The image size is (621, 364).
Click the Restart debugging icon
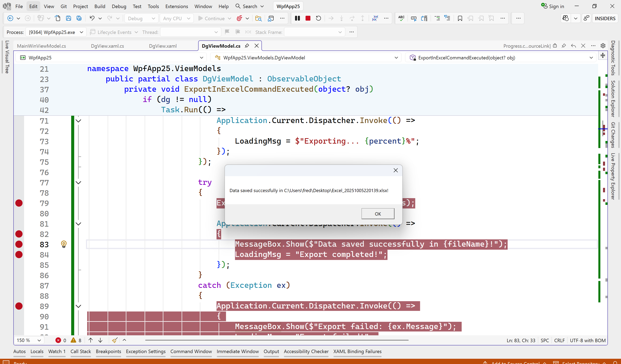point(318,18)
